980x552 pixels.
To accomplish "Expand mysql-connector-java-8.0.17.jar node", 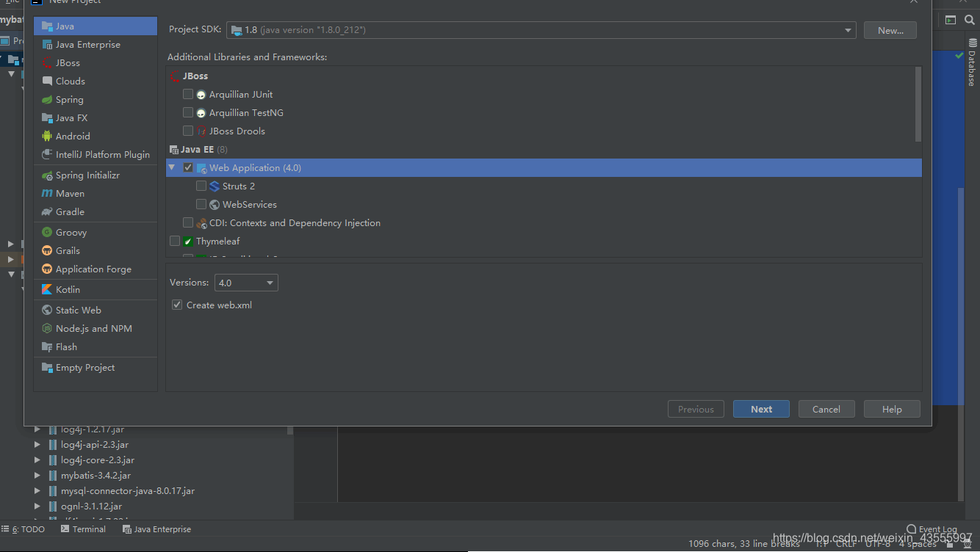I will point(37,491).
